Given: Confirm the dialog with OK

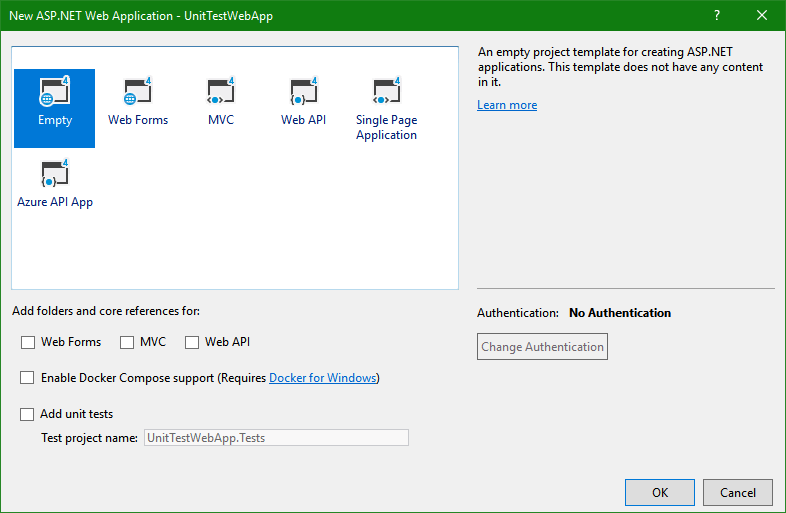Looking at the screenshot, I should coord(659,492).
